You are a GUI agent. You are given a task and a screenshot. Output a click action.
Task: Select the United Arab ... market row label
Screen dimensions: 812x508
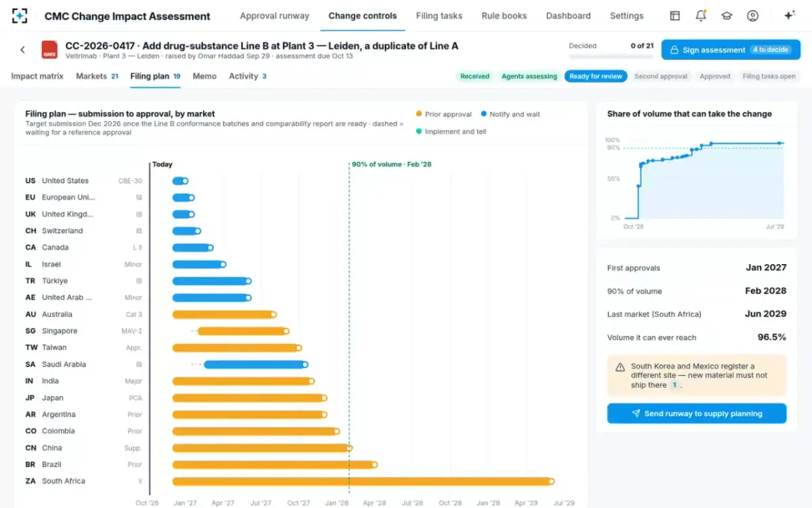point(66,297)
